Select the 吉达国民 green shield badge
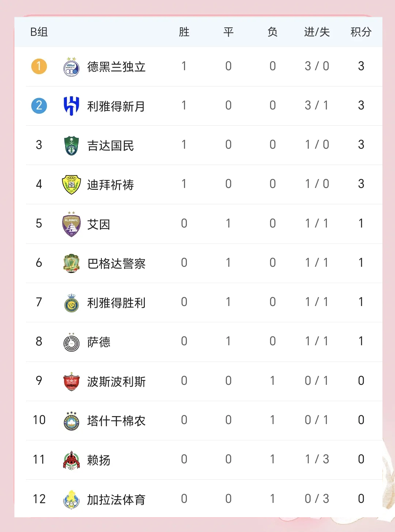 71,145
